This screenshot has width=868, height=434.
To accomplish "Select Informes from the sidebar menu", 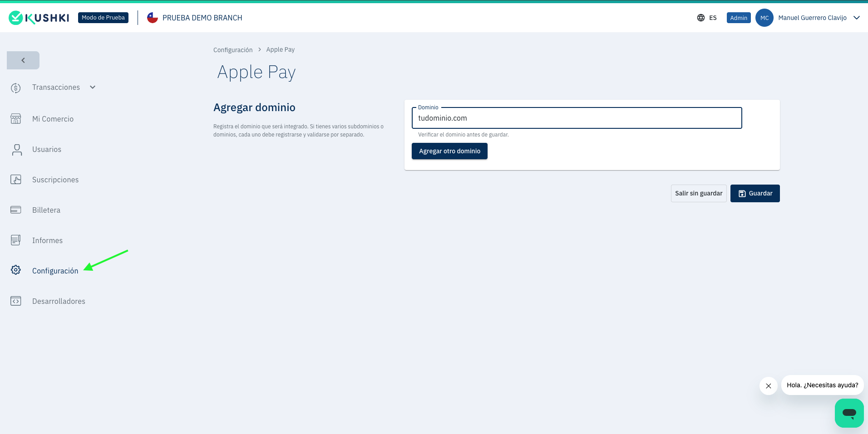I will pos(47,240).
